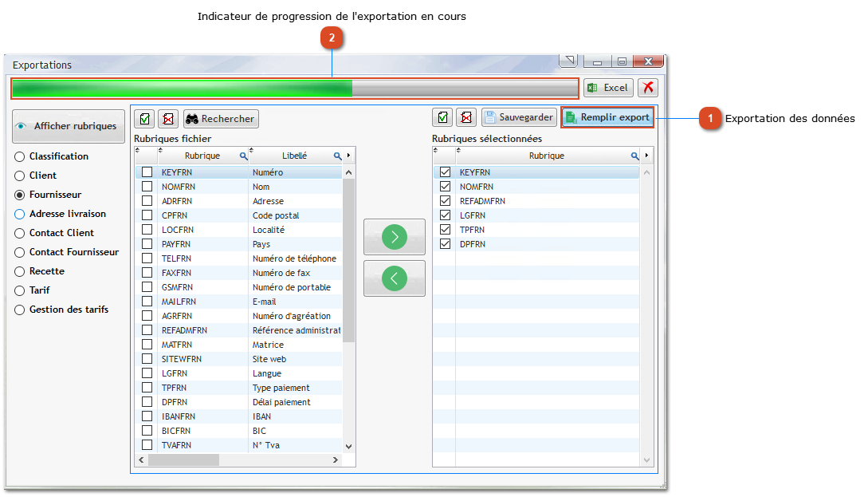
Task: Click the red X cancel icon beside Excel
Action: (648, 88)
